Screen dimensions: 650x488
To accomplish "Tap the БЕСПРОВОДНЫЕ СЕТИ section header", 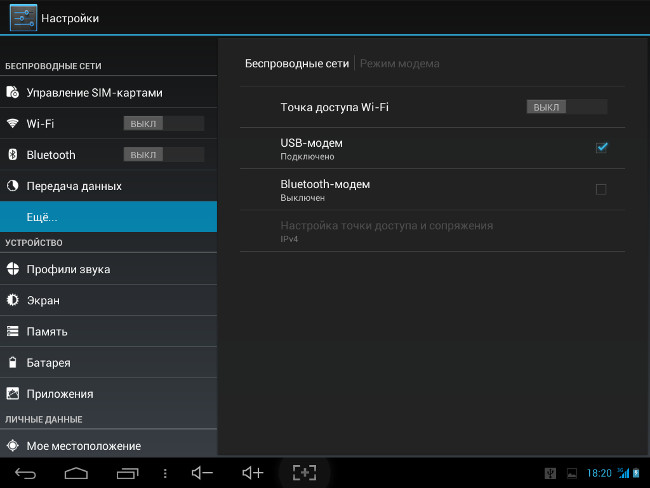I will [x=53, y=66].
